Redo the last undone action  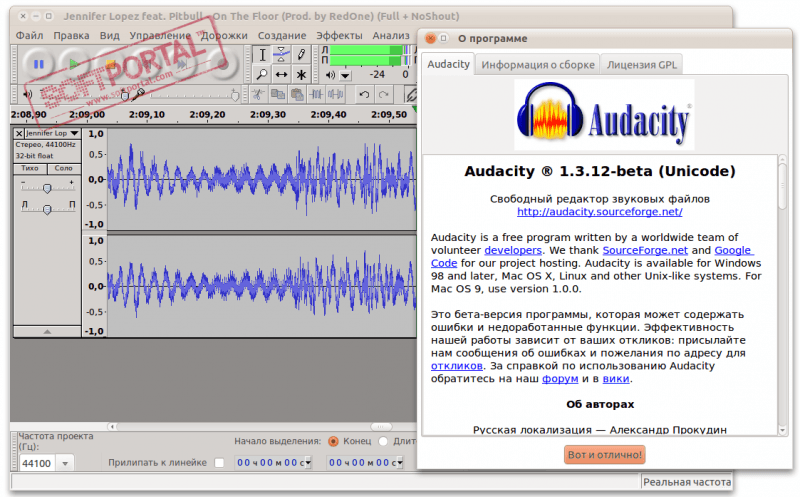coord(384,94)
